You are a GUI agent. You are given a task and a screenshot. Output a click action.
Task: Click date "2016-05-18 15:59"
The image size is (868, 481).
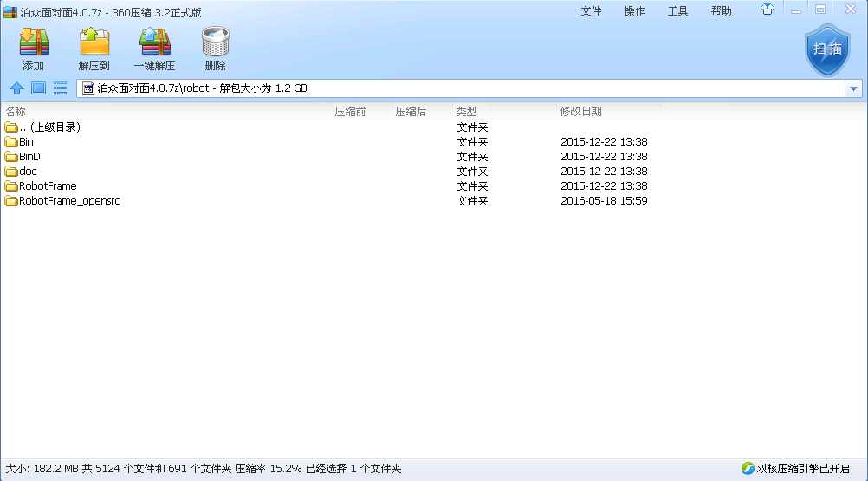point(604,201)
